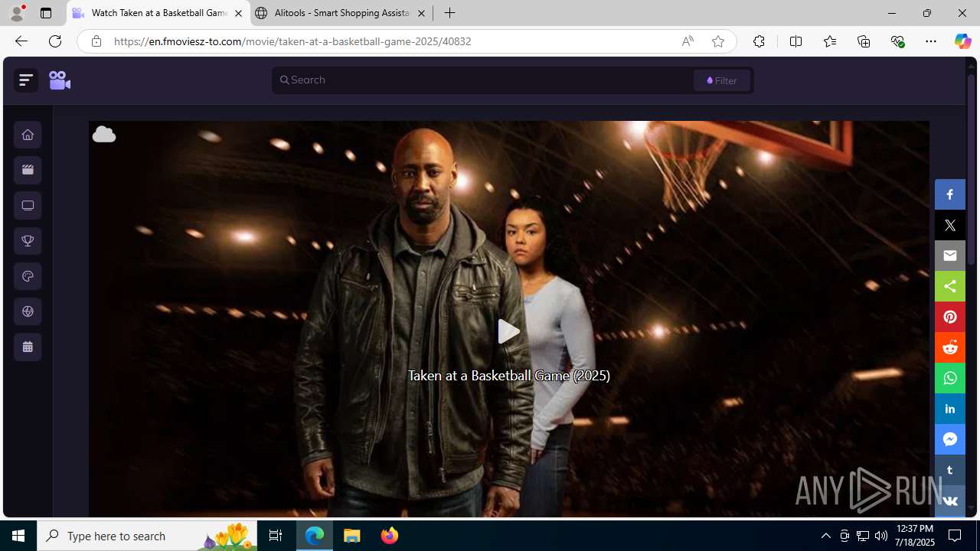View site information lock icon
This screenshot has width=980, height=551.
coord(96,41)
